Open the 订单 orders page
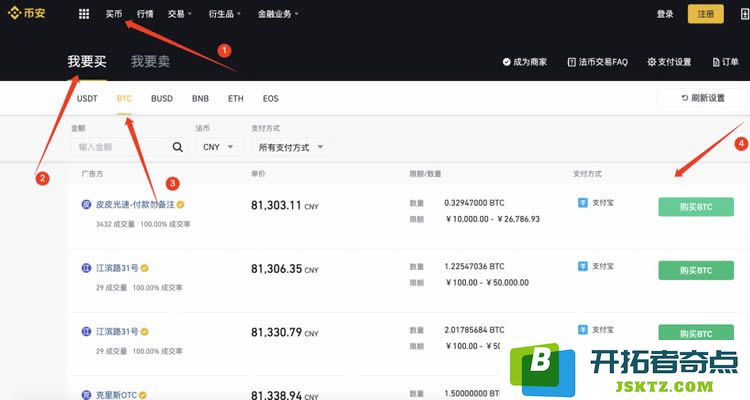750x400 pixels. click(726, 62)
